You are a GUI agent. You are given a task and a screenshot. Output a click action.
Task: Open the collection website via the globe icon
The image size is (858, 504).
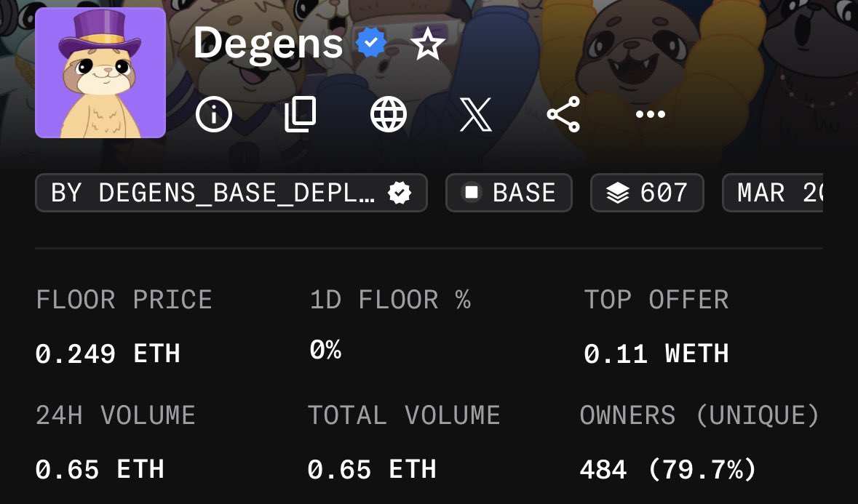[389, 114]
